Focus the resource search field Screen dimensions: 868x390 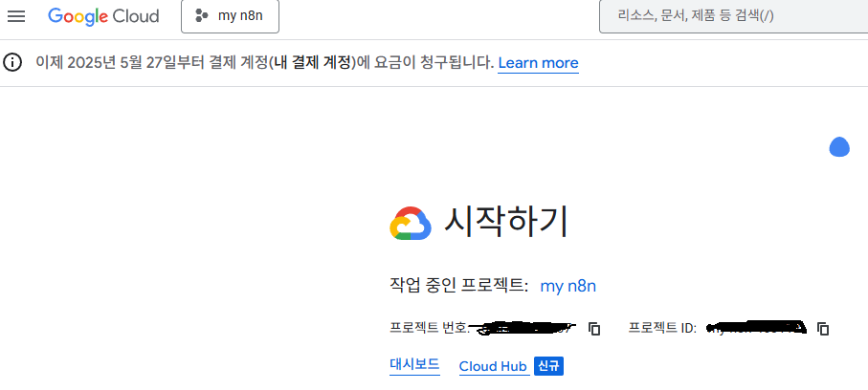[733, 16]
